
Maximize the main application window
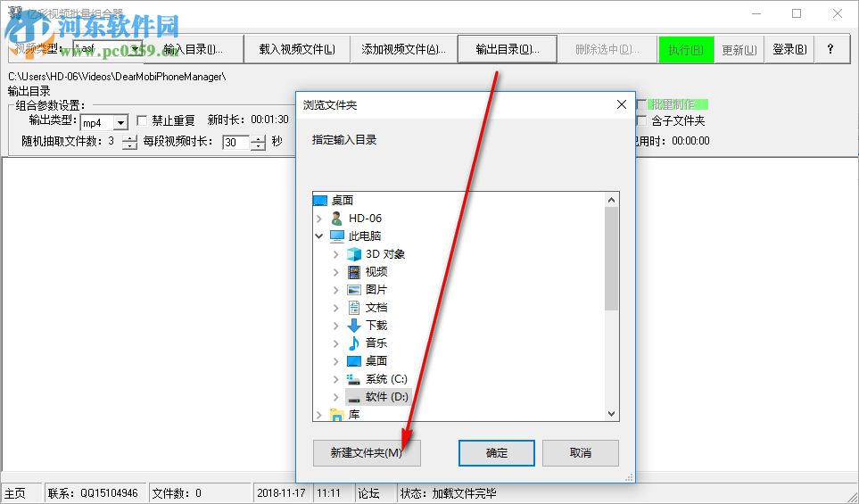point(797,13)
